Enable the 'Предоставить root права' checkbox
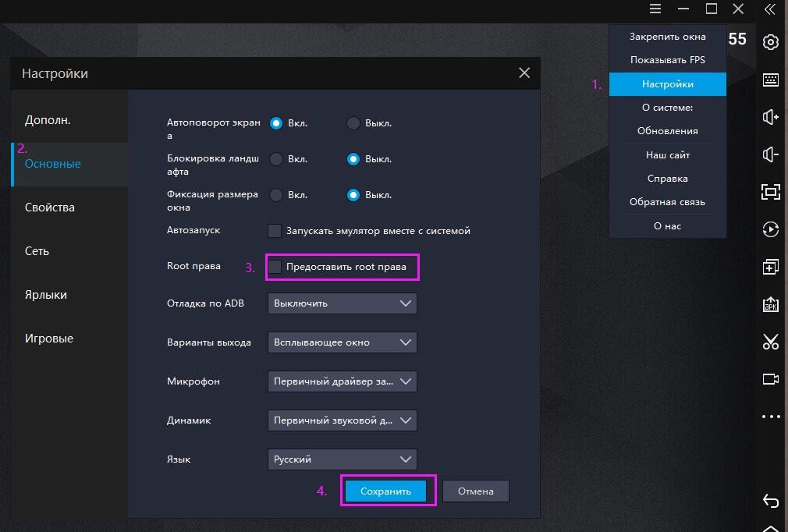788x532 pixels. pos(275,267)
